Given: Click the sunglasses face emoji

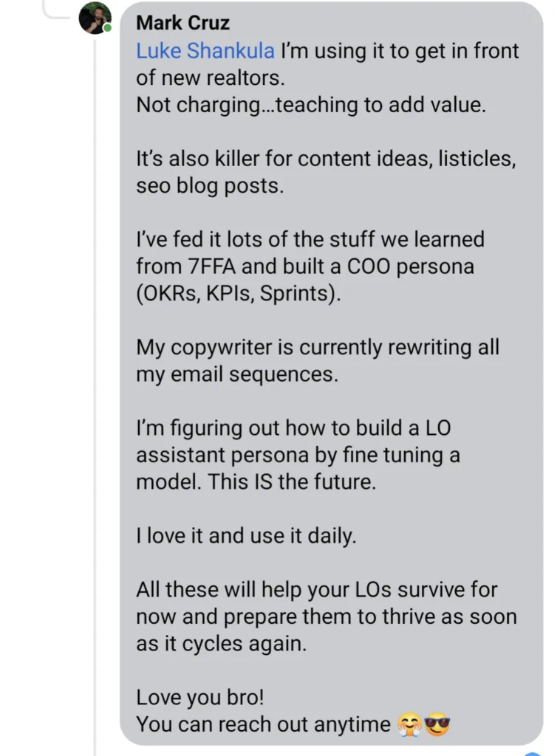Looking at the screenshot, I should [437, 724].
